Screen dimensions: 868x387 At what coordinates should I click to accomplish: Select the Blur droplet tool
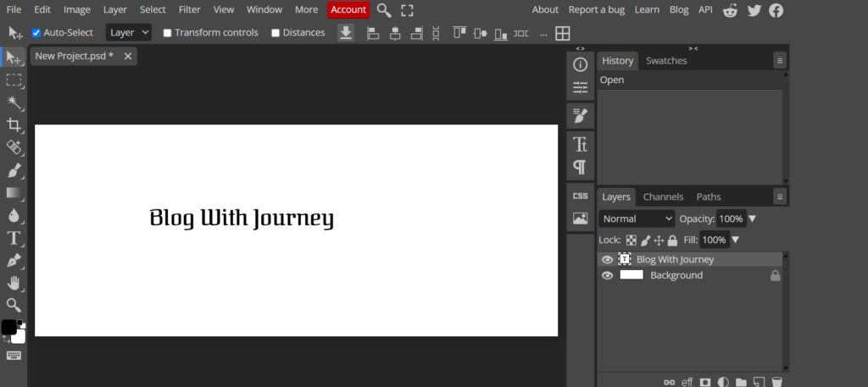14,216
